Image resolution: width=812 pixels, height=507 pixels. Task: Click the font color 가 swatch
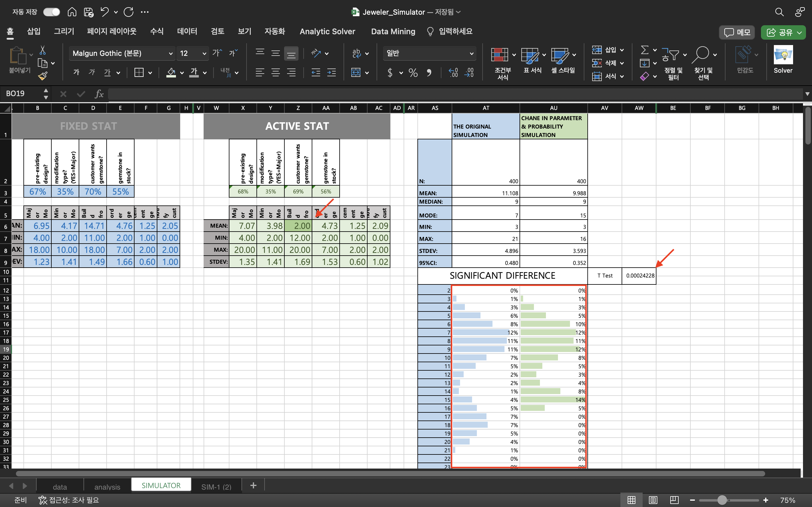pyautogui.click(x=194, y=72)
